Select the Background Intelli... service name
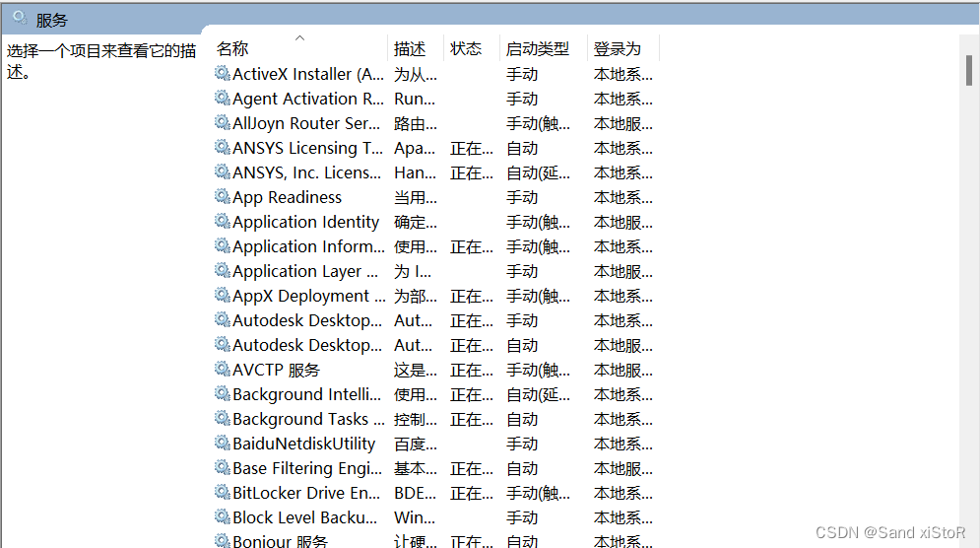 click(307, 394)
